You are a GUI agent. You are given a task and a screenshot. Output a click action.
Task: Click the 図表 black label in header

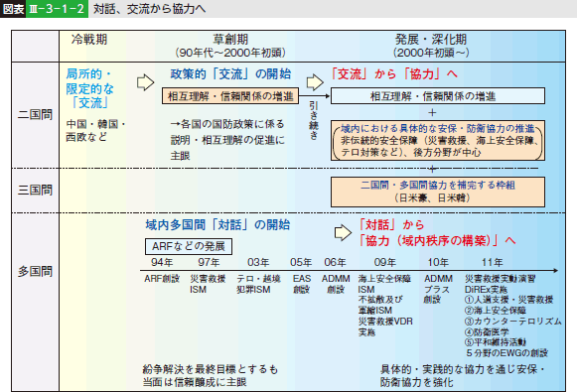(13, 9)
